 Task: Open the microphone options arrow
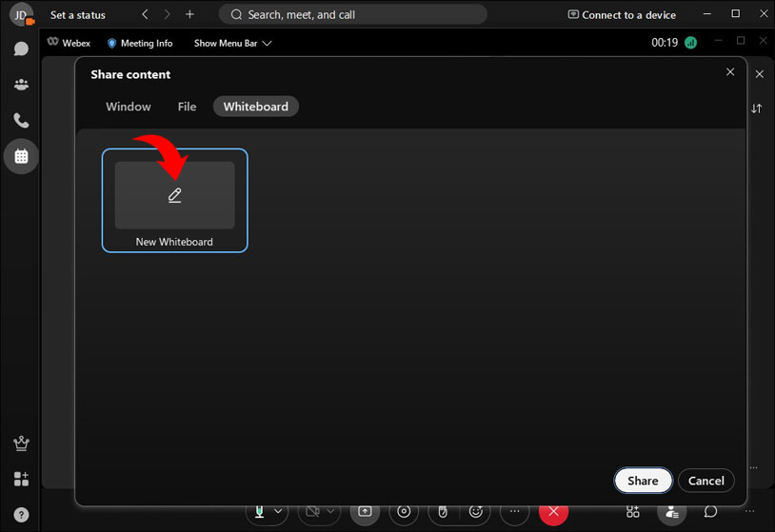point(278,511)
